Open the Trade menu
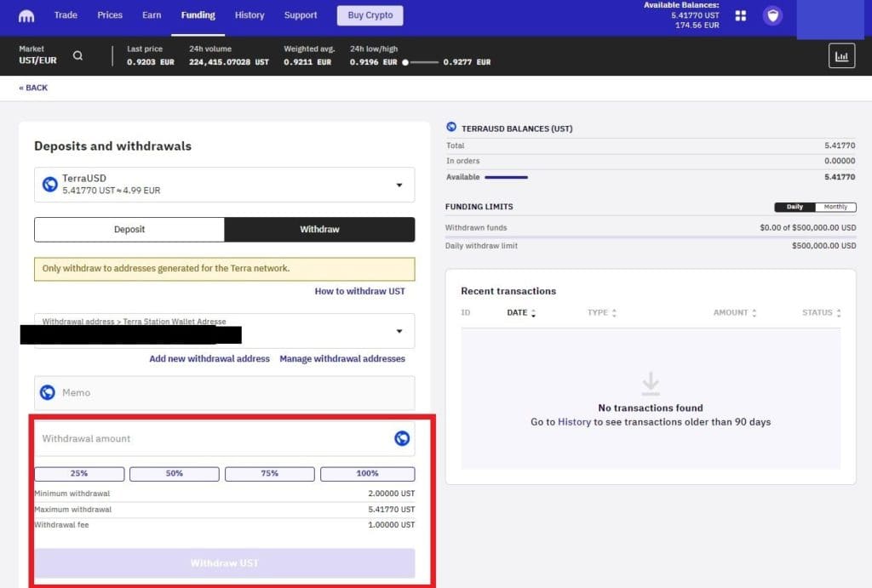This screenshot has width=872, height=588. click(x=66, y=15)
